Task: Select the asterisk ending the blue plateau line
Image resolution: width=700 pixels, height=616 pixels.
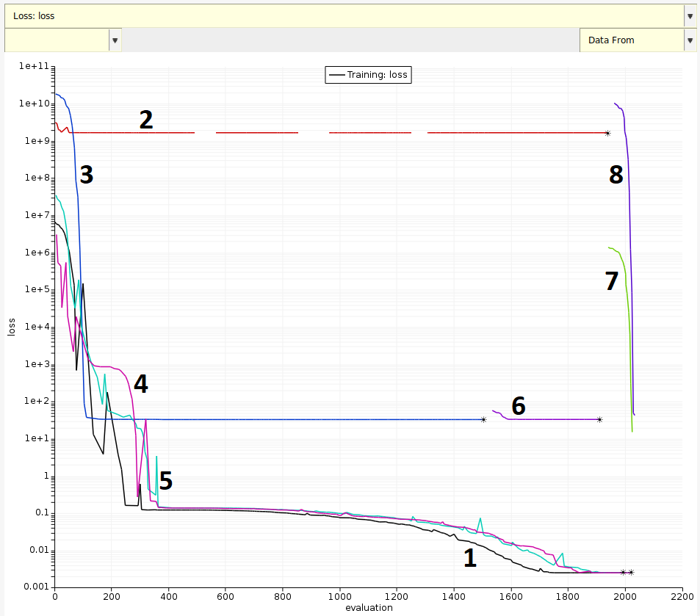Action: pyautogui.click(x=483, y=420)
